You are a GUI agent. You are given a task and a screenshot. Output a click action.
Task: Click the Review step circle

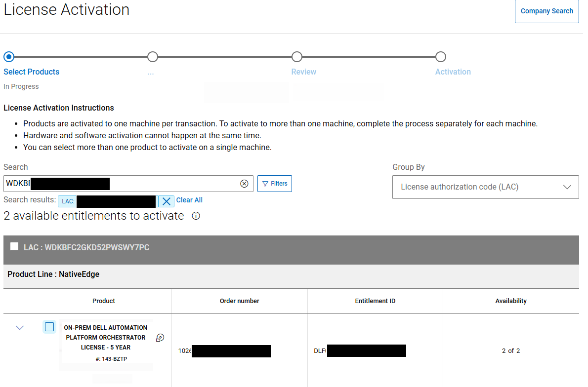(297, 57)
